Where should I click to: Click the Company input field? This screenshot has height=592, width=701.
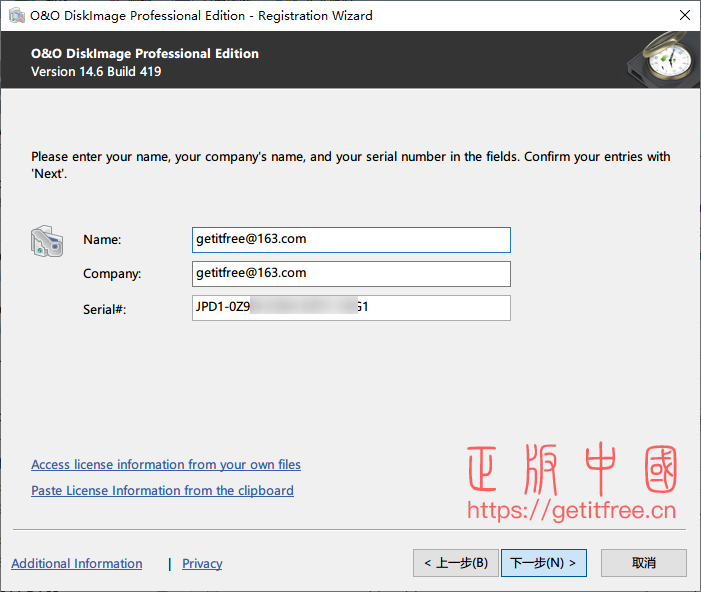point(351,274)
